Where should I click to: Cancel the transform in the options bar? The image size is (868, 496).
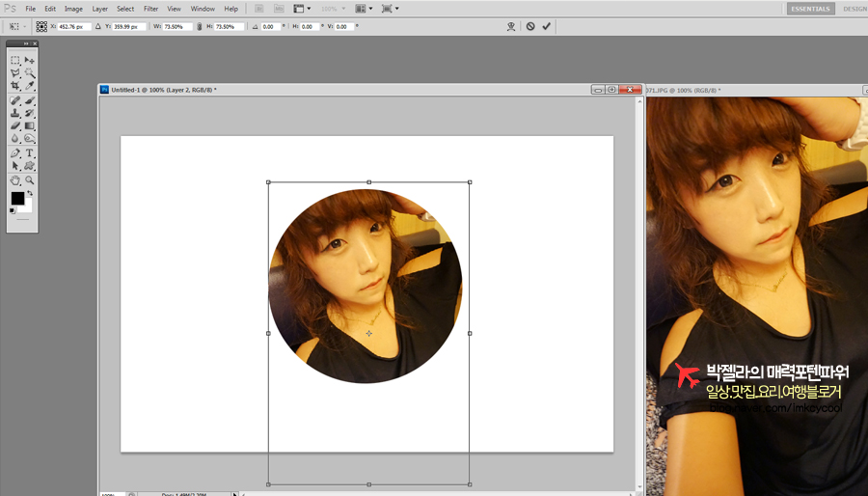[530, 26]
